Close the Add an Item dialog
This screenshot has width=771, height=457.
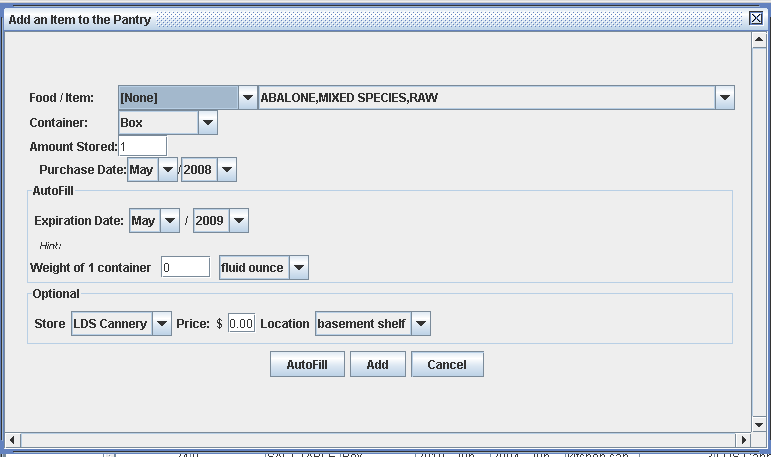[756, 19]
